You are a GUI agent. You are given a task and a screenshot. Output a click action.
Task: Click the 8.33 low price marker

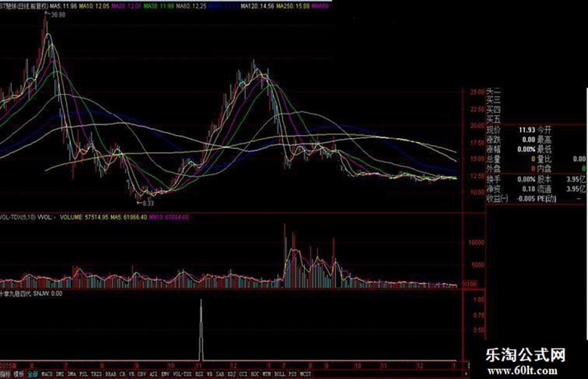148,204
